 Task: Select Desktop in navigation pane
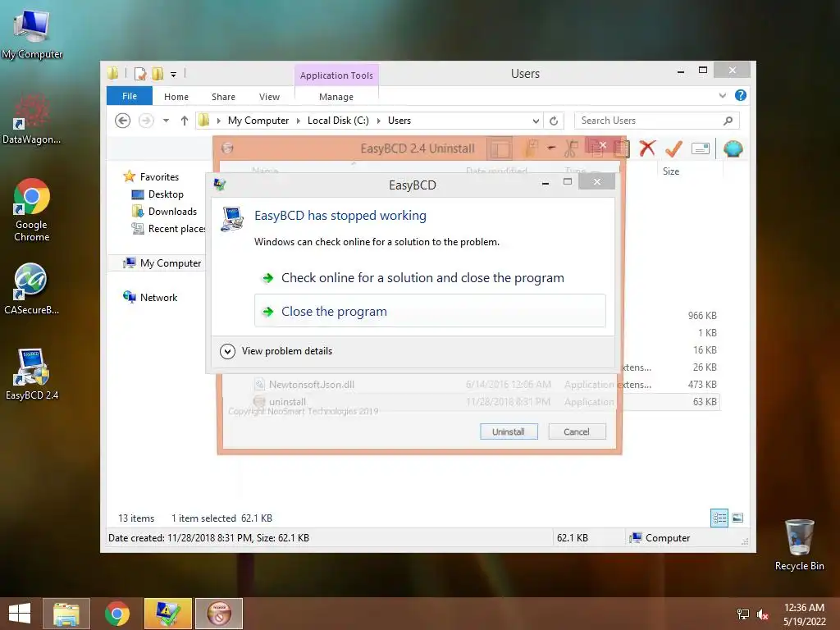coord(166,194)
